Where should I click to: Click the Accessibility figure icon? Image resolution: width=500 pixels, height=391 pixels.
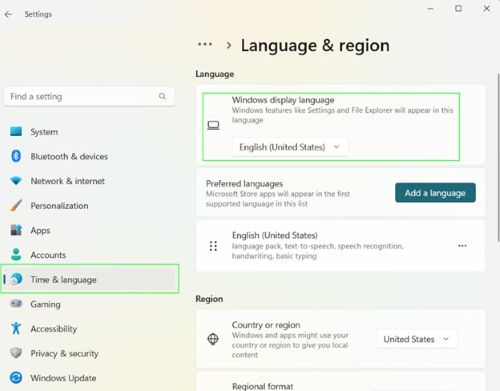coord(16,328)
